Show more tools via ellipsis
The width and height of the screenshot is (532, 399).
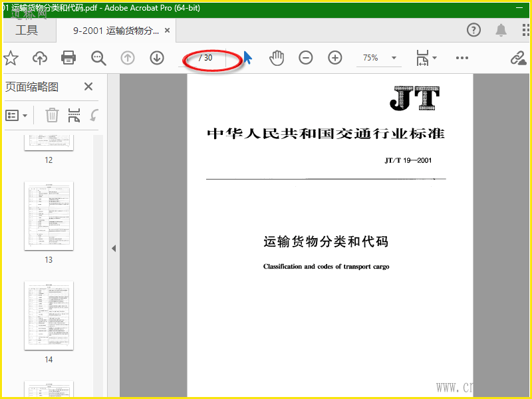pyautogui.click(x=462, y=58)
